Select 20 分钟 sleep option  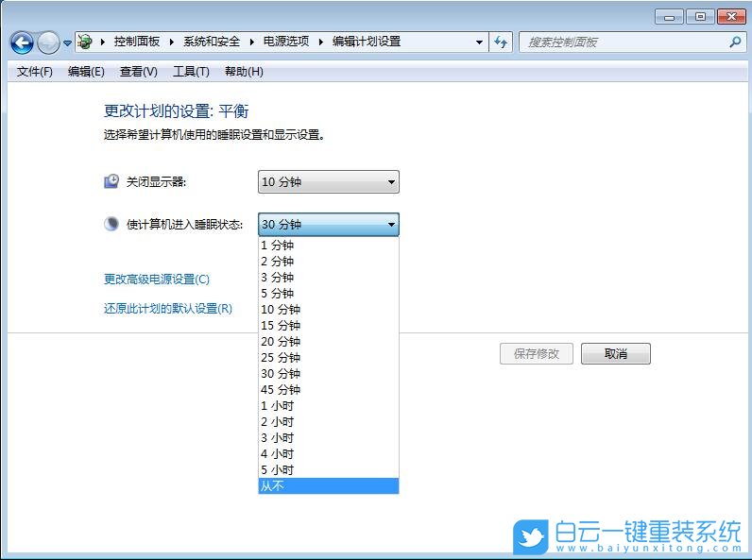coord(329,341)
